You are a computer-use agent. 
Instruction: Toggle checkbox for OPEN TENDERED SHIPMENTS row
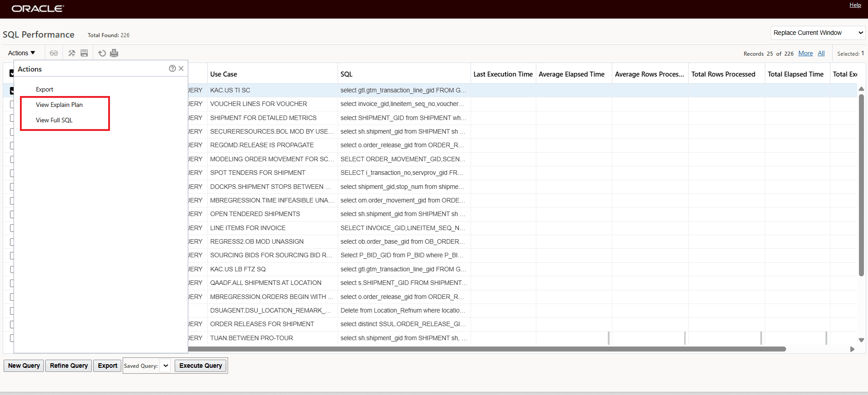(x=12, y=214)
